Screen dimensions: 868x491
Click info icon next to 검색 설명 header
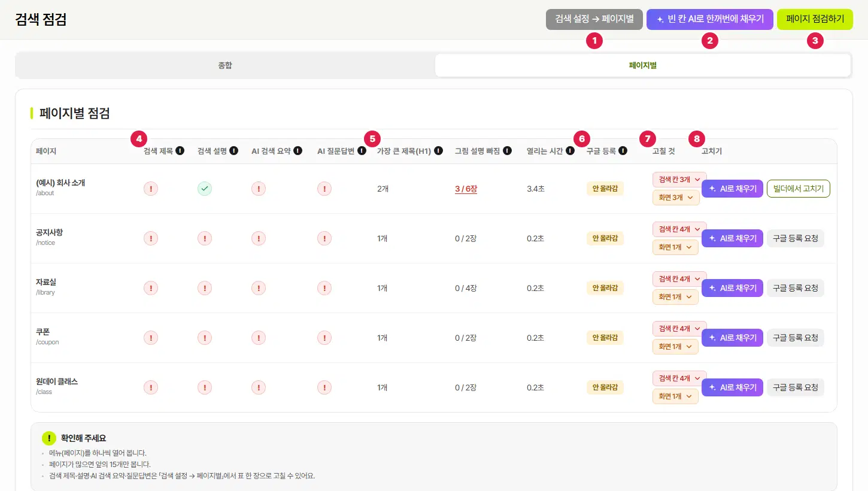pos(233,151)
